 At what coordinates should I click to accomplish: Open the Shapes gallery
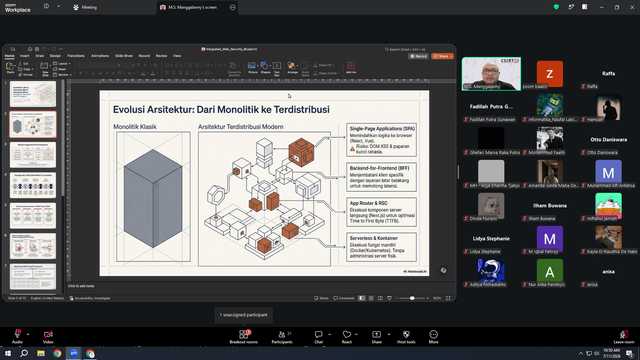pos(265,68)
